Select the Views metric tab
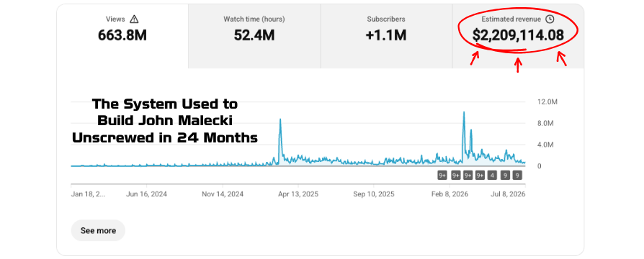Image resolution: width=644 pixels, height=259 pixels. click(x=122, y=36)
